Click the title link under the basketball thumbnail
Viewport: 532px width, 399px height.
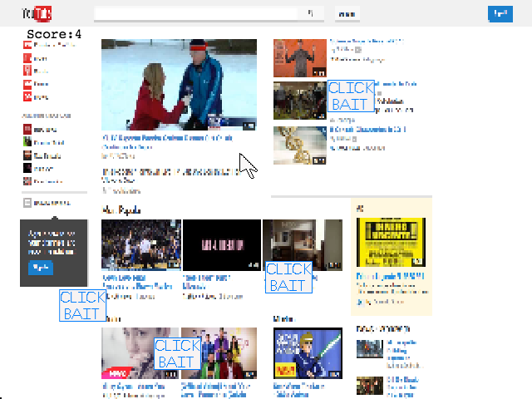coord(137,282)
